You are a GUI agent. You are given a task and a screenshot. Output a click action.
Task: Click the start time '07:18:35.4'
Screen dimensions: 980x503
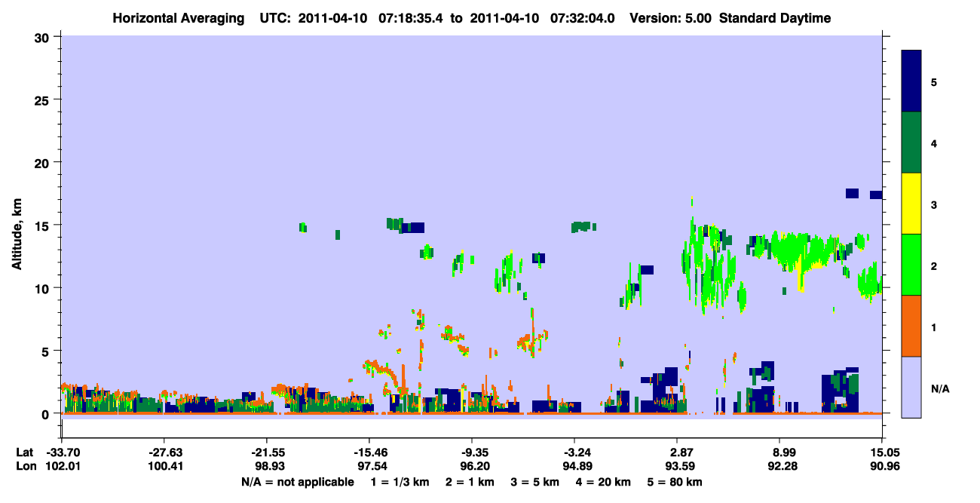(x=412, y=18)
